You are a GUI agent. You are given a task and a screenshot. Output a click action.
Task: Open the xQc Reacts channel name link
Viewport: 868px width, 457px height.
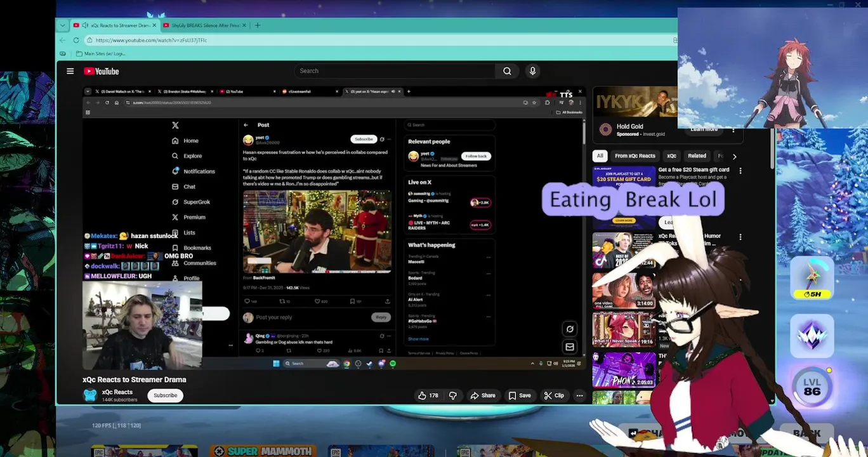(117, 392)
